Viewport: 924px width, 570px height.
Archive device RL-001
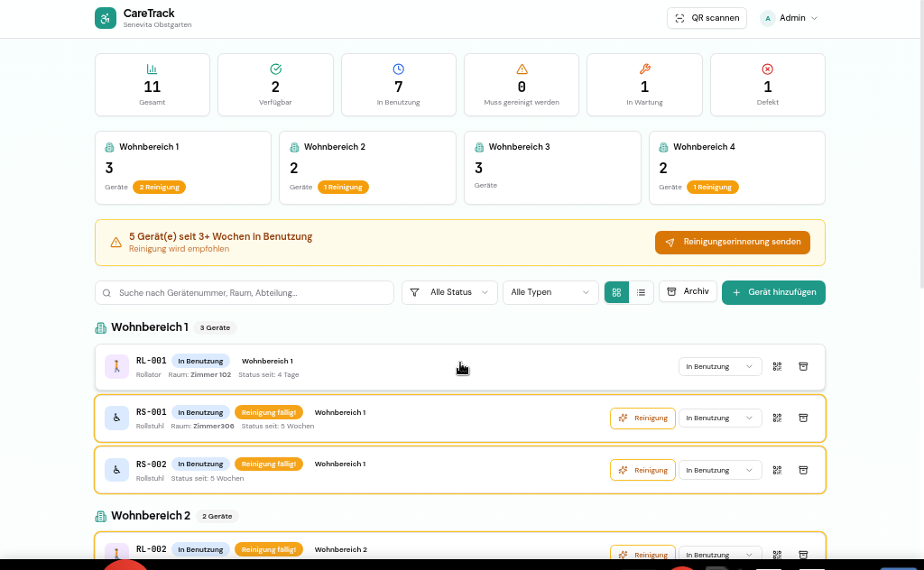pyautogui.click(x=803, y=366)
